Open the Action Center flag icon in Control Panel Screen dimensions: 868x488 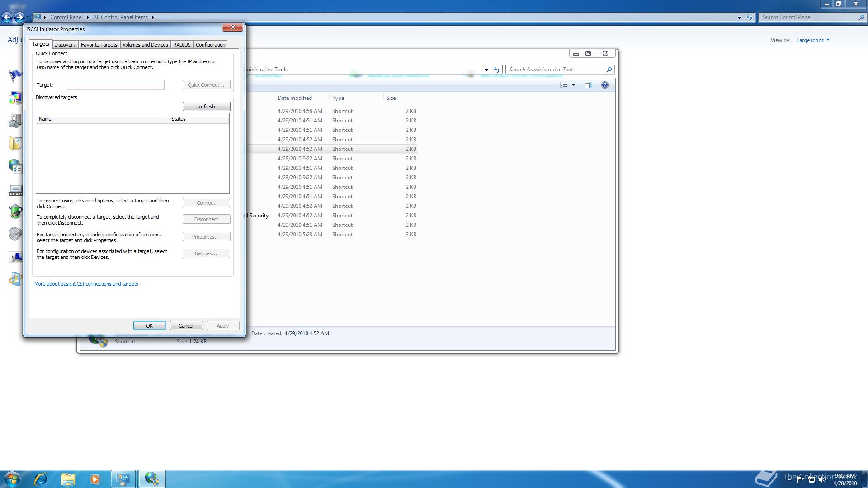[x=15, y=75]
